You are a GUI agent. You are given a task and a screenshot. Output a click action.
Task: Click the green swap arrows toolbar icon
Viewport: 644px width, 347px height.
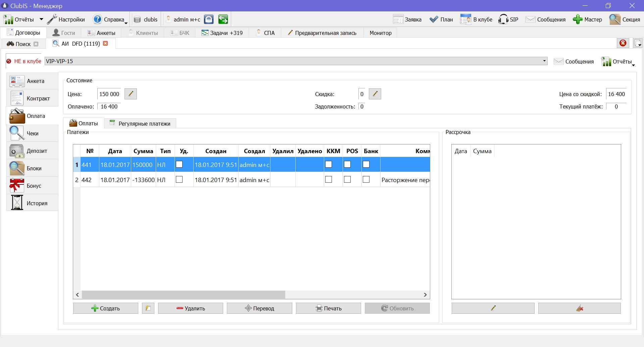point(223,19)
